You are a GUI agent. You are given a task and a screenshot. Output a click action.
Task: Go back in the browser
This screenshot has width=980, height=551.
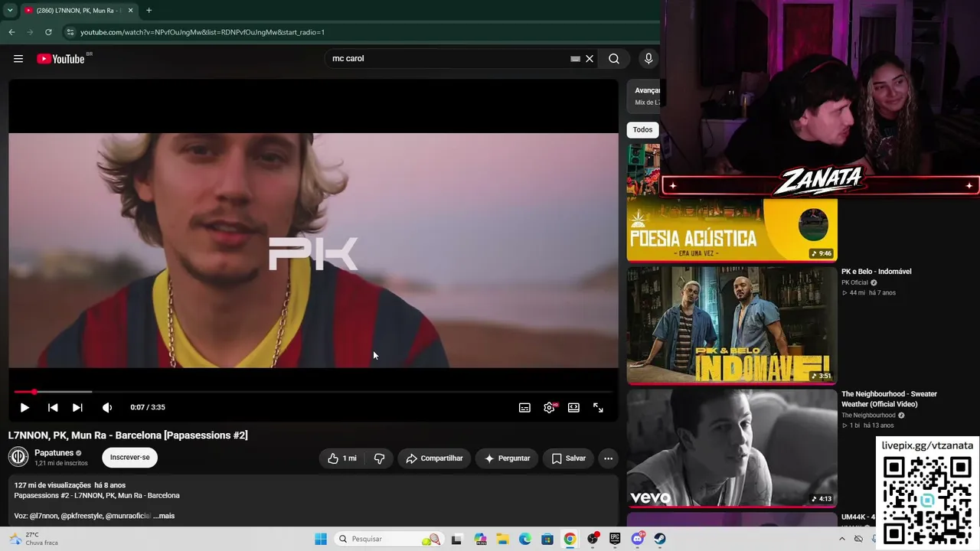(11, 32)
